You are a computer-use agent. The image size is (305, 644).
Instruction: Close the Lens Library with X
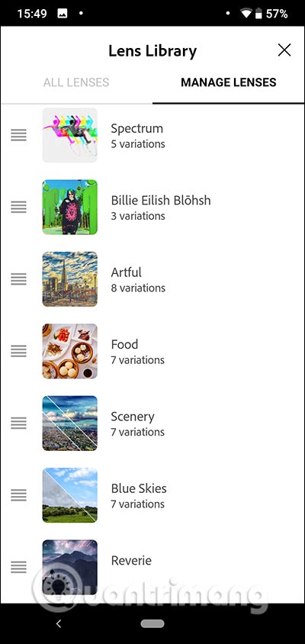pyautogui.click(x=284, y=50)
